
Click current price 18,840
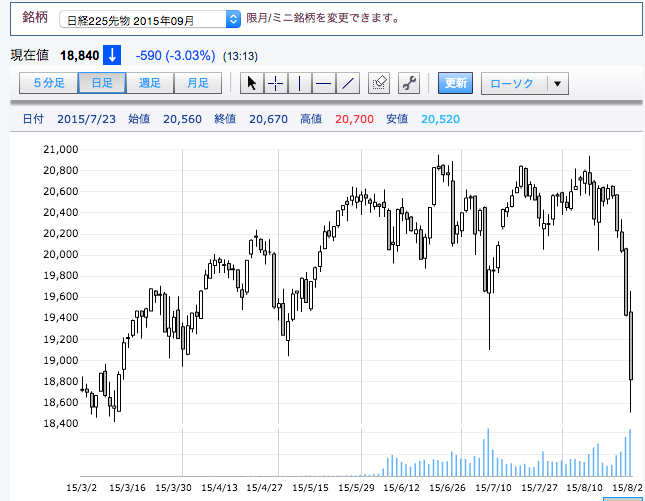click(x=80, y=56)
